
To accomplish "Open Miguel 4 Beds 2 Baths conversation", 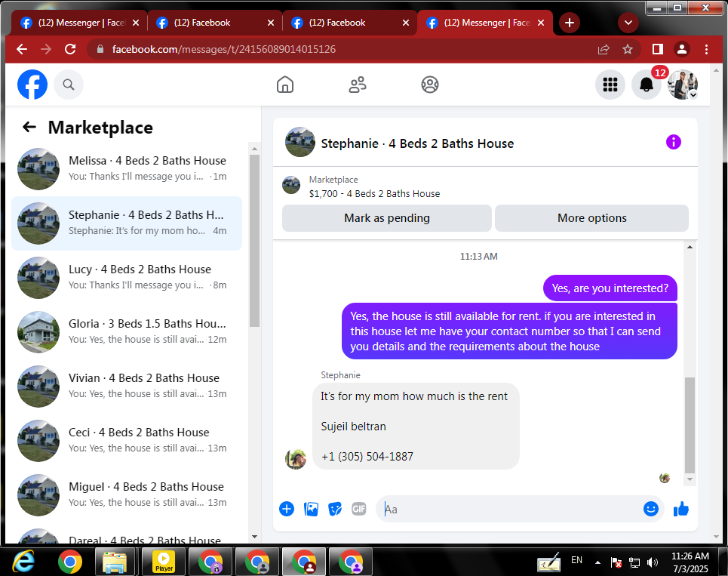I will (127, 494).
